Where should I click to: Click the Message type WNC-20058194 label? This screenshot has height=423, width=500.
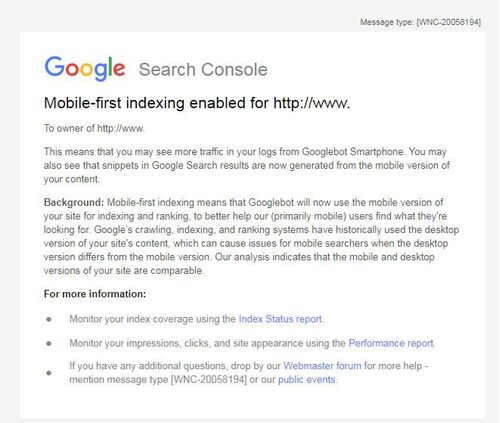(420, 22)
